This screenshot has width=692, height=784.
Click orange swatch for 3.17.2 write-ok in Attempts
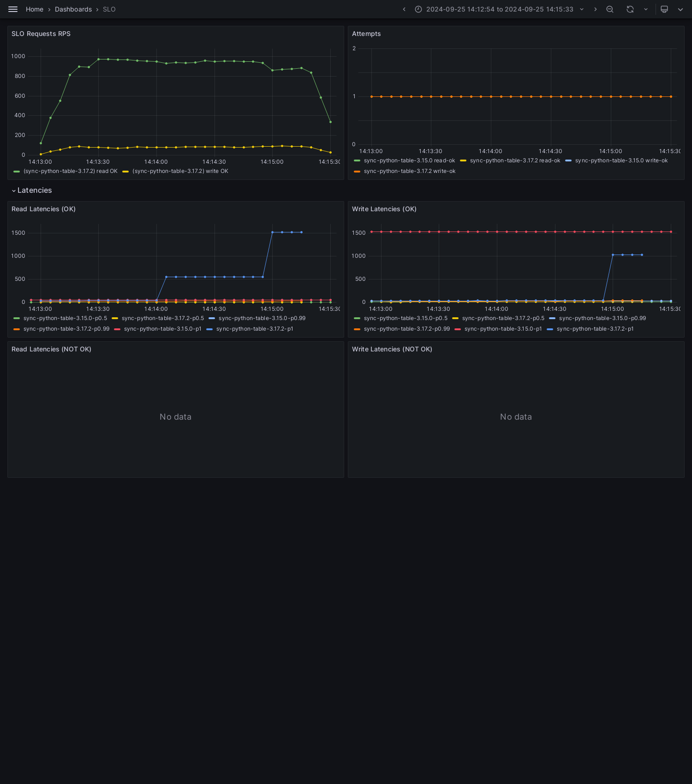click(357, 171)
